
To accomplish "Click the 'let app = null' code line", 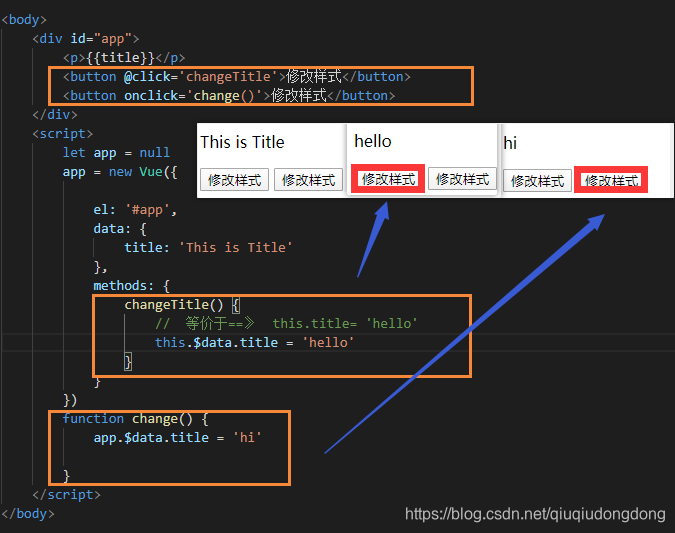I will pyautogui.click(x=116, y=153).
